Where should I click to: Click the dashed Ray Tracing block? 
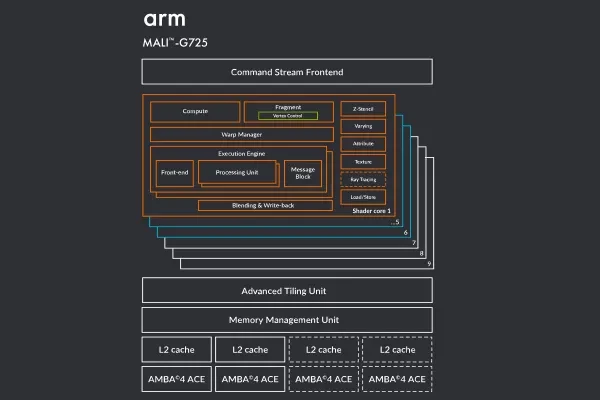pos(362,179)
